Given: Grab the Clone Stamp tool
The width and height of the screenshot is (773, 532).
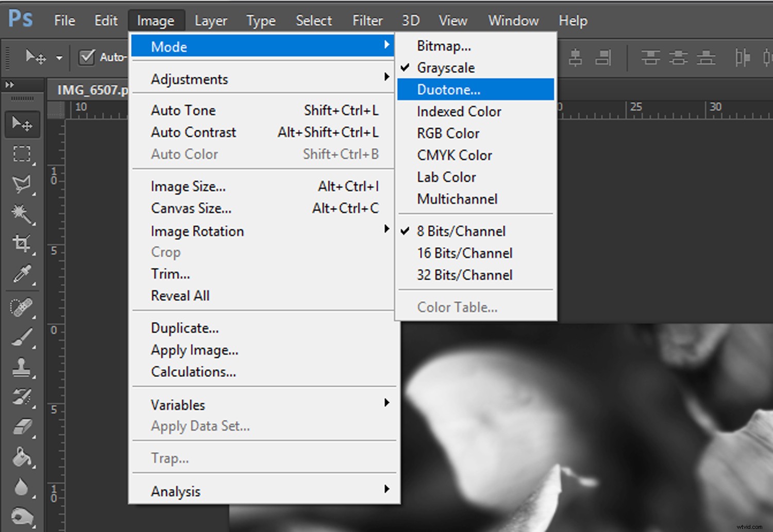Looking at the screenshot, I should click(22, 368).
